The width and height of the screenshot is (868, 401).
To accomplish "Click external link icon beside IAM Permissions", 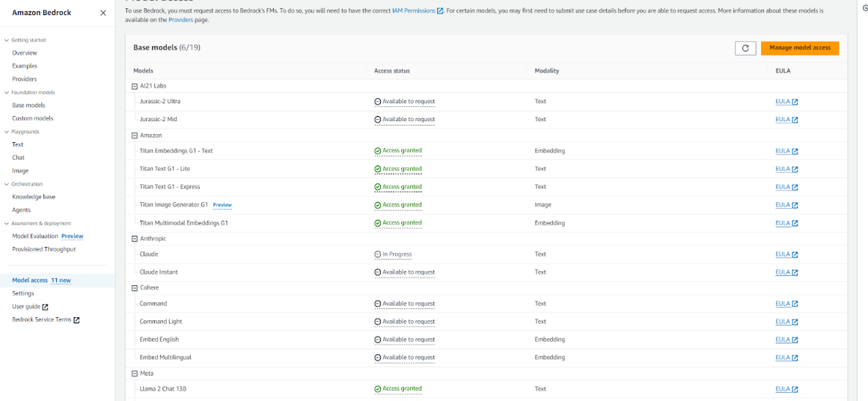I will [440, 11].
